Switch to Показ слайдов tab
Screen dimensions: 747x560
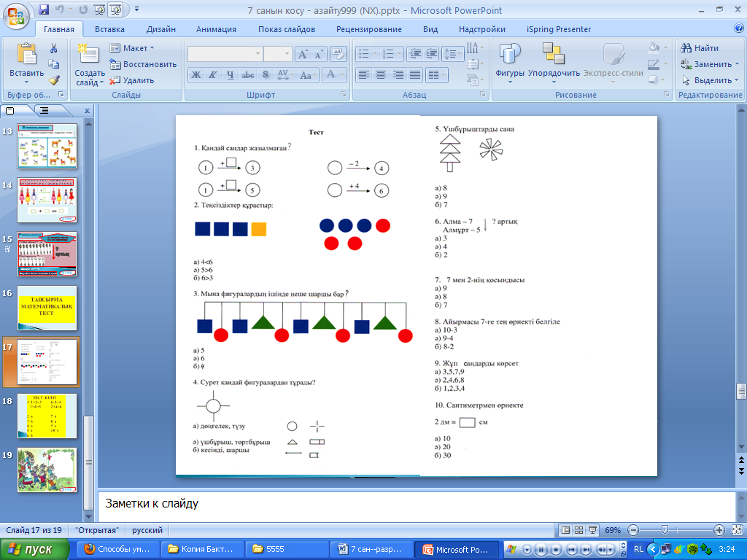pyautogui.click(x=287, y=29)
